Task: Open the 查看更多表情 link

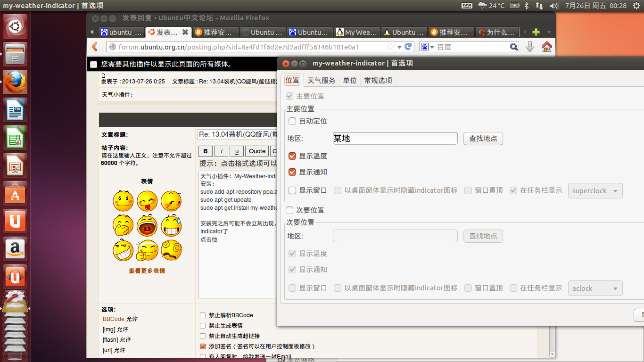Action: [147, 271]
